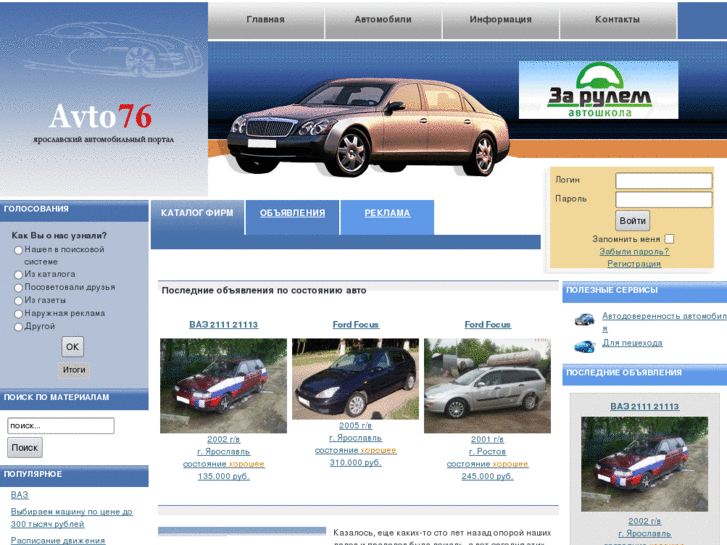The width and height of the screenshot is (727, 545).
Task: Open the Забыли пароль? link
Action: coord(634,252)
